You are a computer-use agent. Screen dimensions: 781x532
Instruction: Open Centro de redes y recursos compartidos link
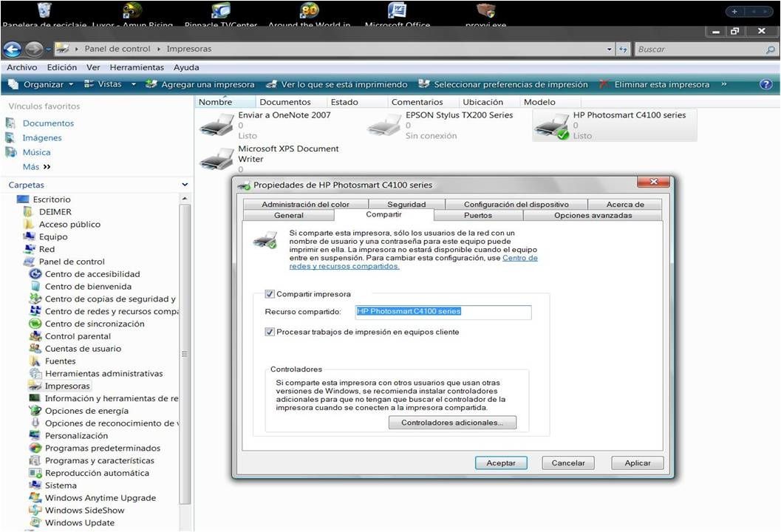[x=414, y=262]
